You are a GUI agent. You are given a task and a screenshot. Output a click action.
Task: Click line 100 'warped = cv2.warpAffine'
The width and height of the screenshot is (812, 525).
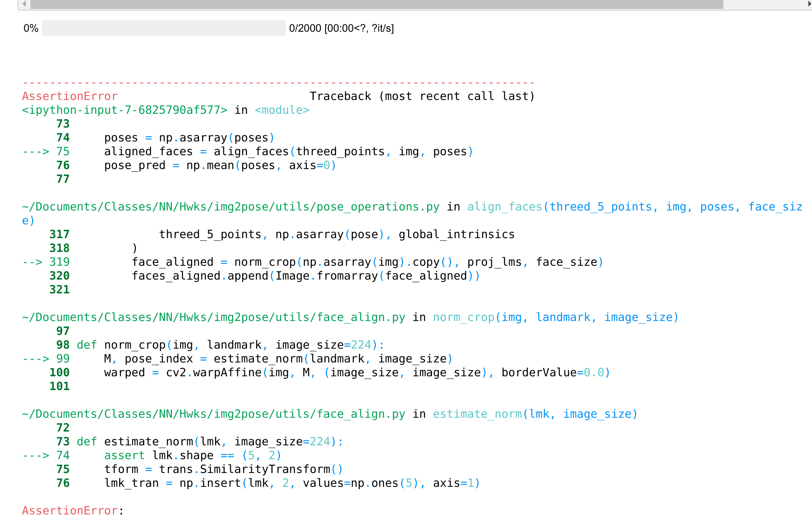[x=357, y=373]
